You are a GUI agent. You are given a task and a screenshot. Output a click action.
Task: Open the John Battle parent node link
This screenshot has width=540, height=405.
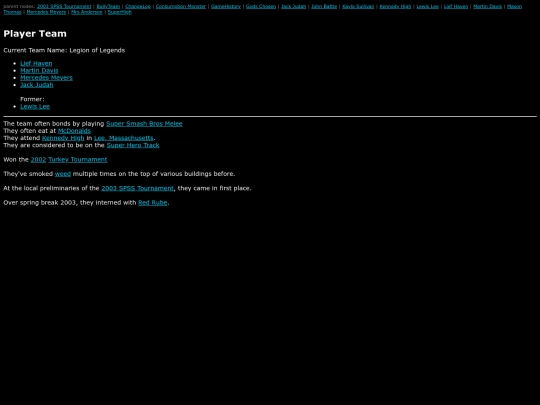[324, 6]
